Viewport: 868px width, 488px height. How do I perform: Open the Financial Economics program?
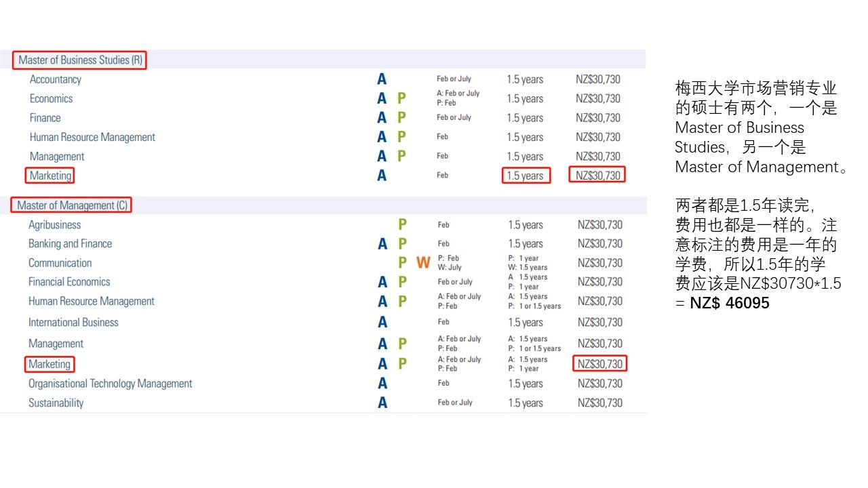pyautogui.click(x=69, y=282)
